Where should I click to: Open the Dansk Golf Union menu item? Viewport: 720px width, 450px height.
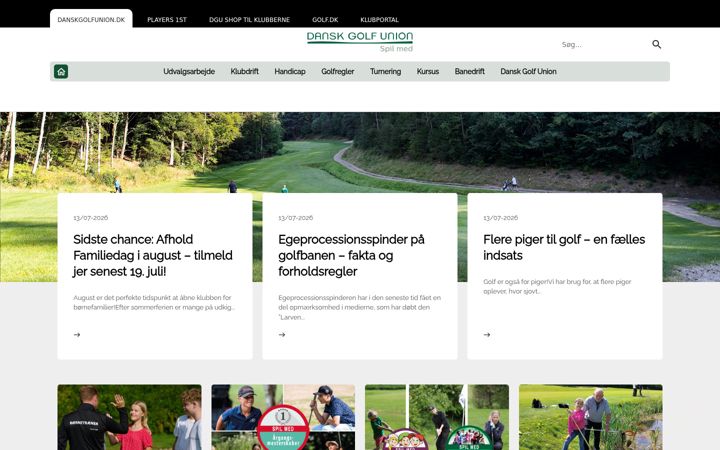click(x=528, y=72)
